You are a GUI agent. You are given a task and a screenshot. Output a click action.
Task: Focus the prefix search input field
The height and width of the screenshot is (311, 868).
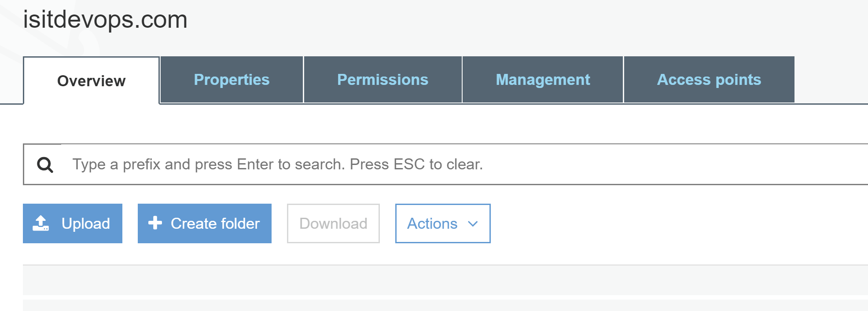point(445,164)
